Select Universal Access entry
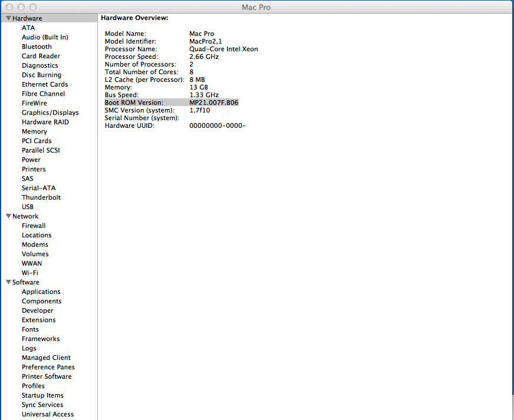 coord(48,414)
